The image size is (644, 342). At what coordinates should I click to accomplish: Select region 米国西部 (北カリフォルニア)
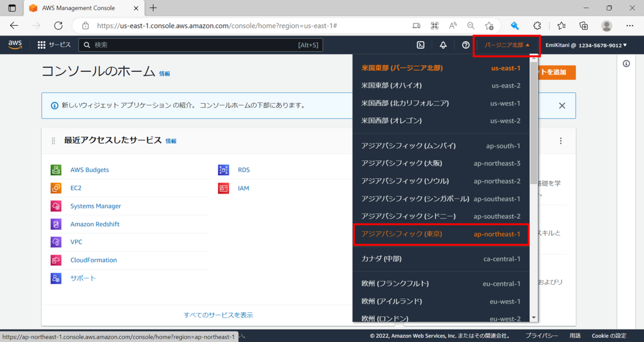[441, 103]
